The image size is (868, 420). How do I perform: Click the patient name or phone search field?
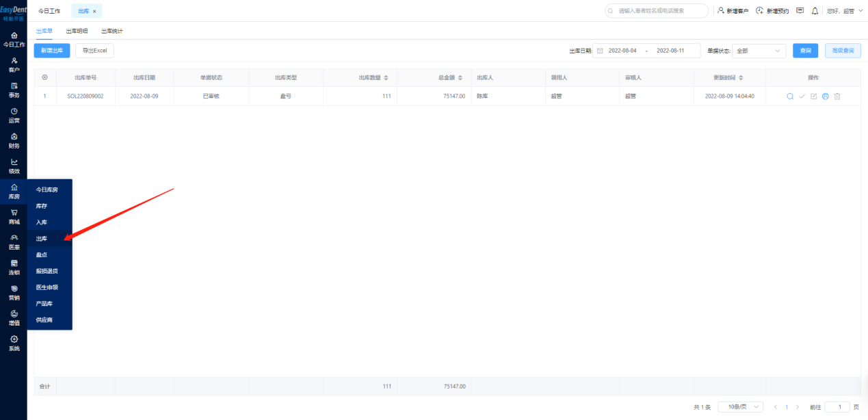657,11
